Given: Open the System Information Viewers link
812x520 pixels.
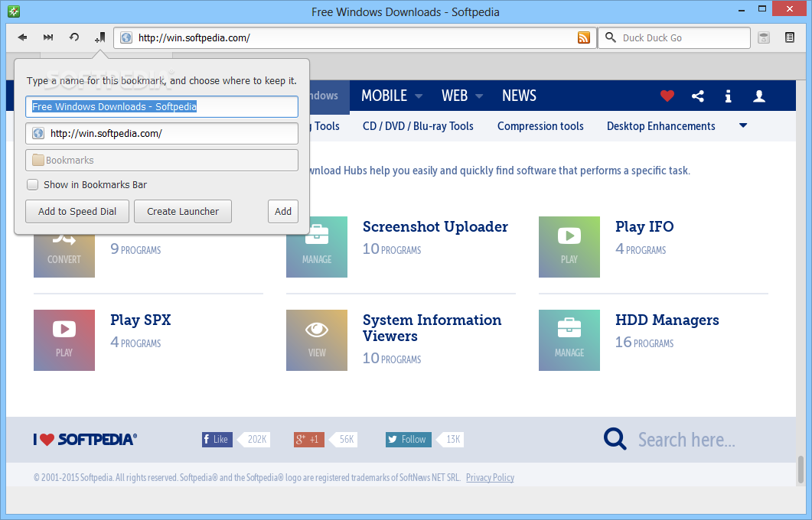Looking at the screenshot, I should (432, 327).
